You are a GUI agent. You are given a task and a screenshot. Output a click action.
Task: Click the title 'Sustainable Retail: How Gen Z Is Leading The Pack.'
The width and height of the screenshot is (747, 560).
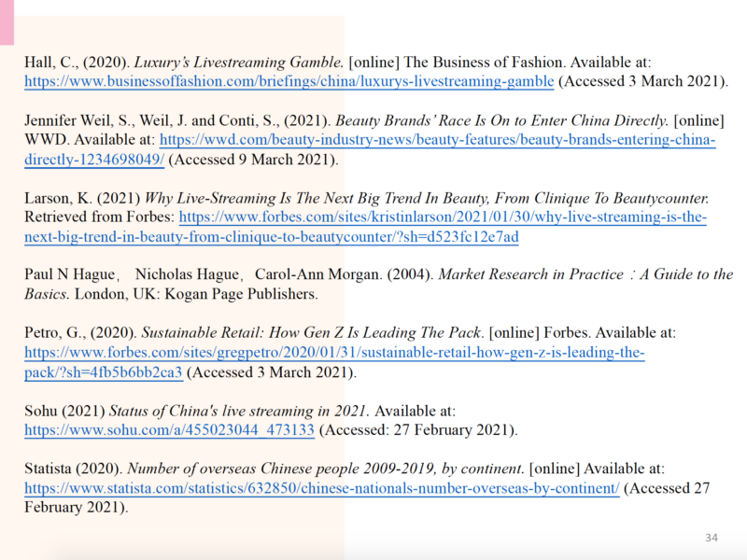[x=313, y=332]
